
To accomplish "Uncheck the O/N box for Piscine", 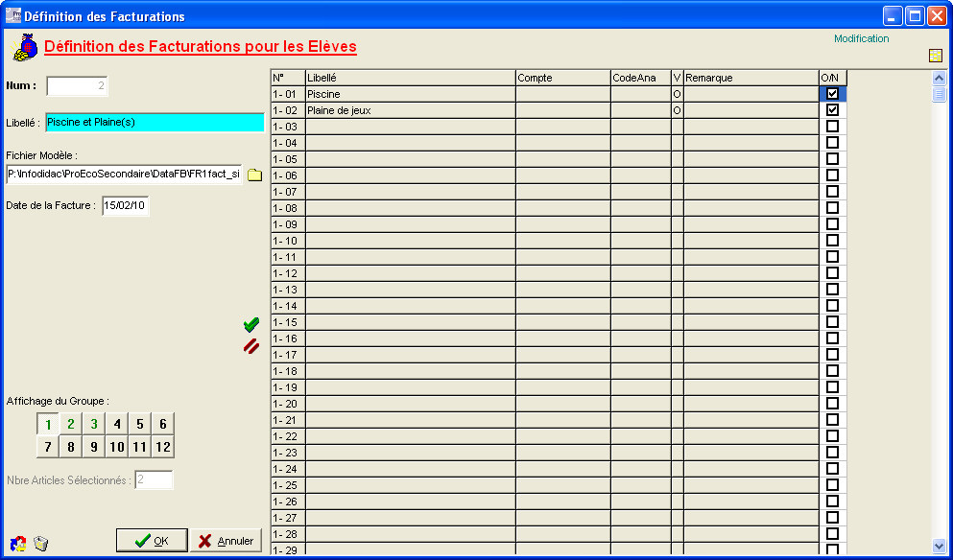I will click(x=833, y=94).
